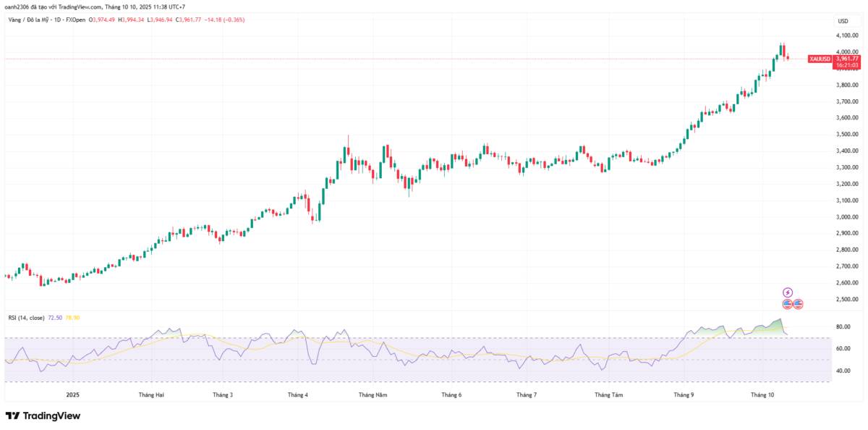Open the USD currency selector
Viewport: 868px width, 430px height.
tap(843, 21)
